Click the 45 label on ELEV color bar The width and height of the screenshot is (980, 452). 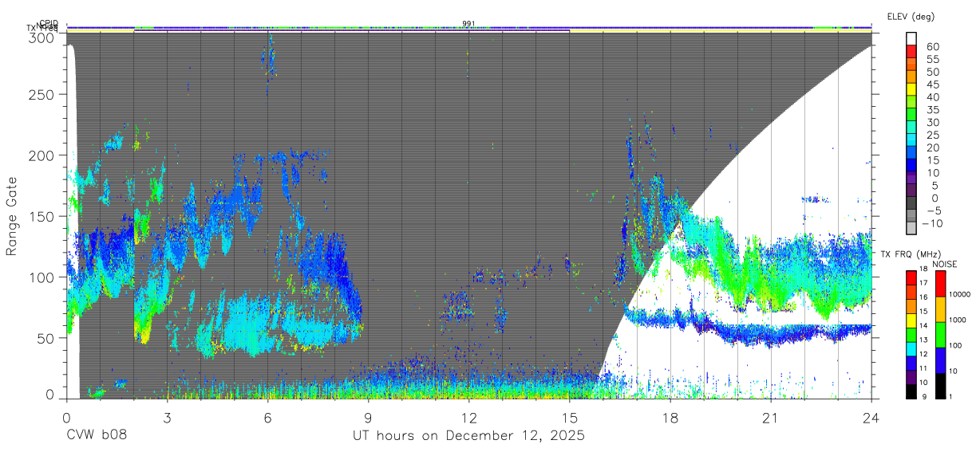pyautogui.click(x=933, y=84)
